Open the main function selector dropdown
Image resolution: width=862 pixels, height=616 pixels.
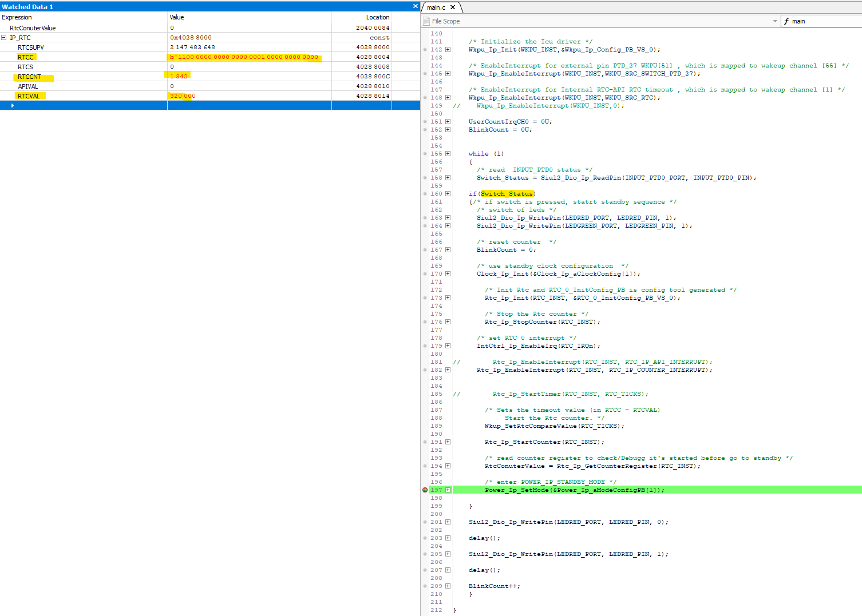click(x=821, y=21)
